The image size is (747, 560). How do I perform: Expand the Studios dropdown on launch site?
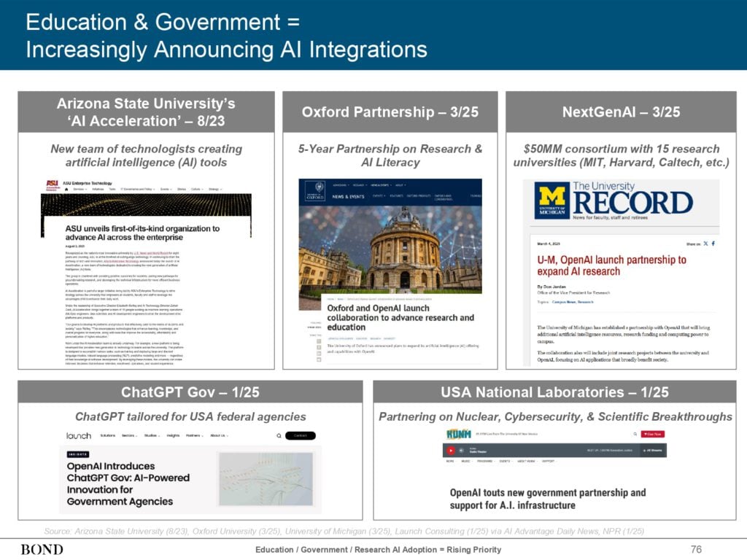[151, 436]
